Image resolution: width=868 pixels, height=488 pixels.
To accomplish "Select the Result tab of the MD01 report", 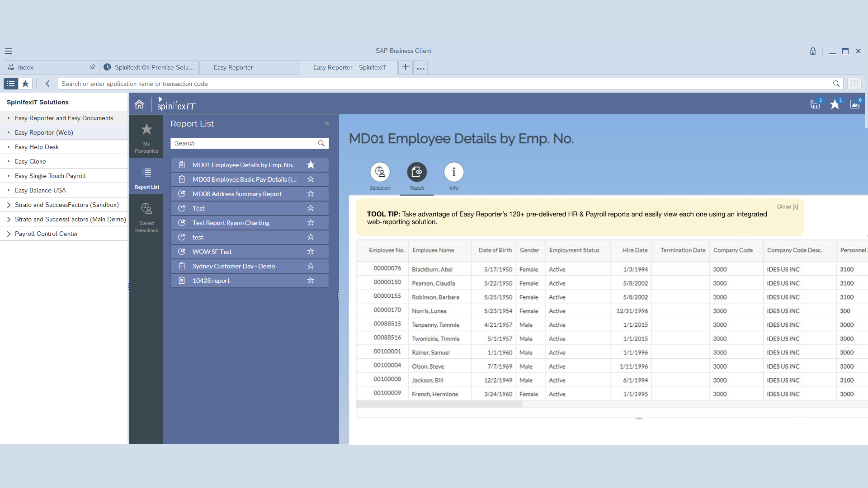I will pyautogui.click(x=417, y=172).
